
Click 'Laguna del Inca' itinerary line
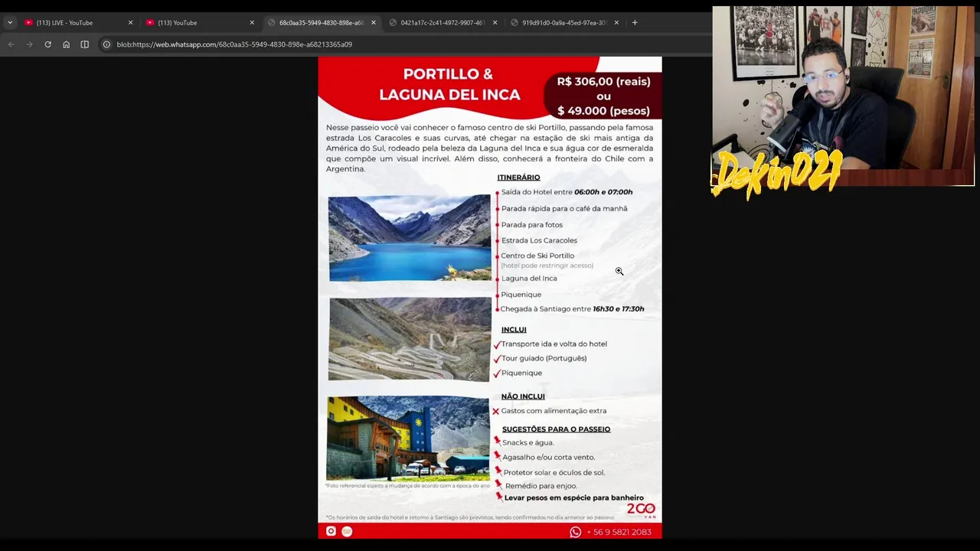coord(529,279)
